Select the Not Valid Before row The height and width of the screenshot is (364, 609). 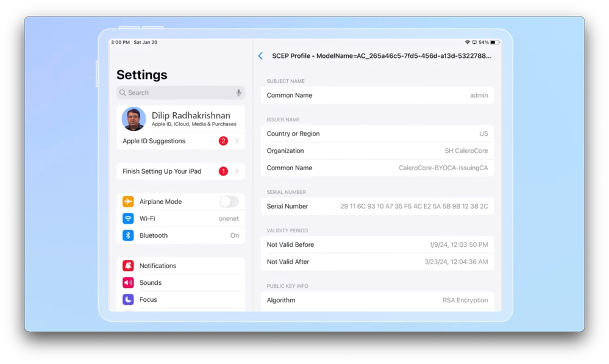[x=377, y=244]
